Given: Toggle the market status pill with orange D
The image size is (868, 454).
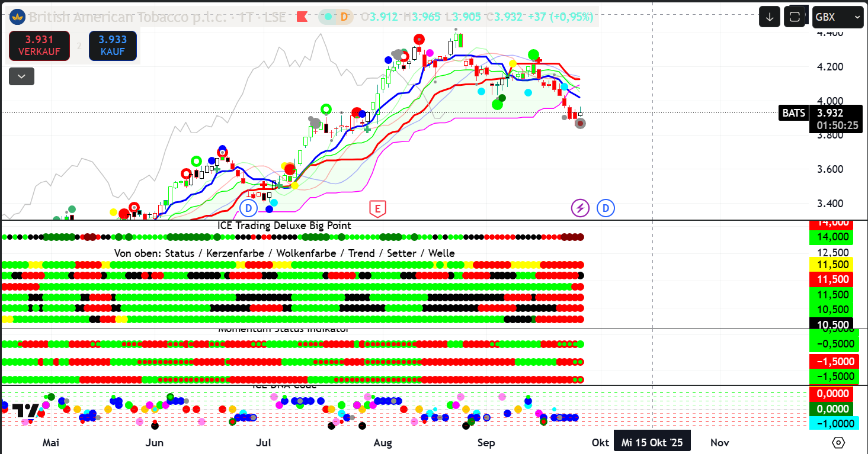Looking at the screenshot, I should click(336, 17).
